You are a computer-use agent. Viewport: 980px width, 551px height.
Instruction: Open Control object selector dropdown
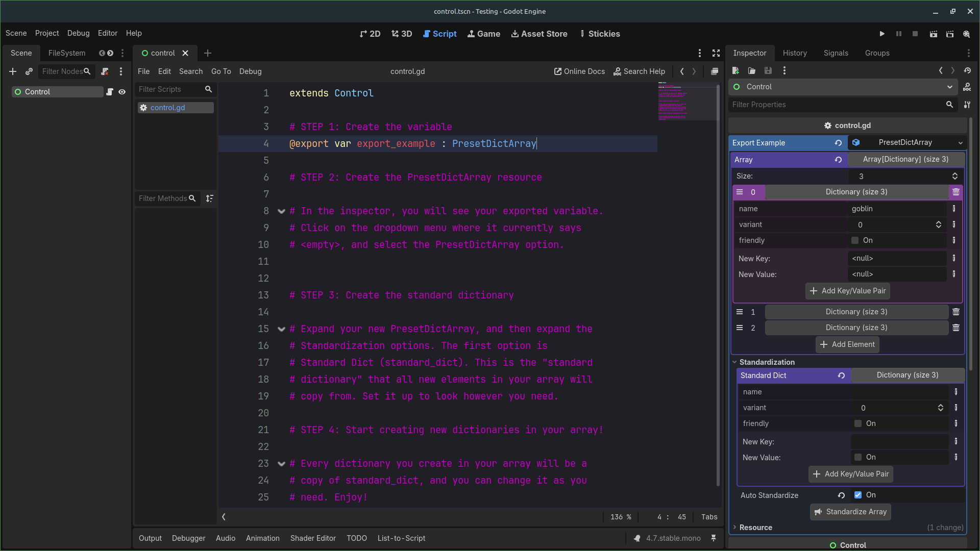[x=843, y=87]
